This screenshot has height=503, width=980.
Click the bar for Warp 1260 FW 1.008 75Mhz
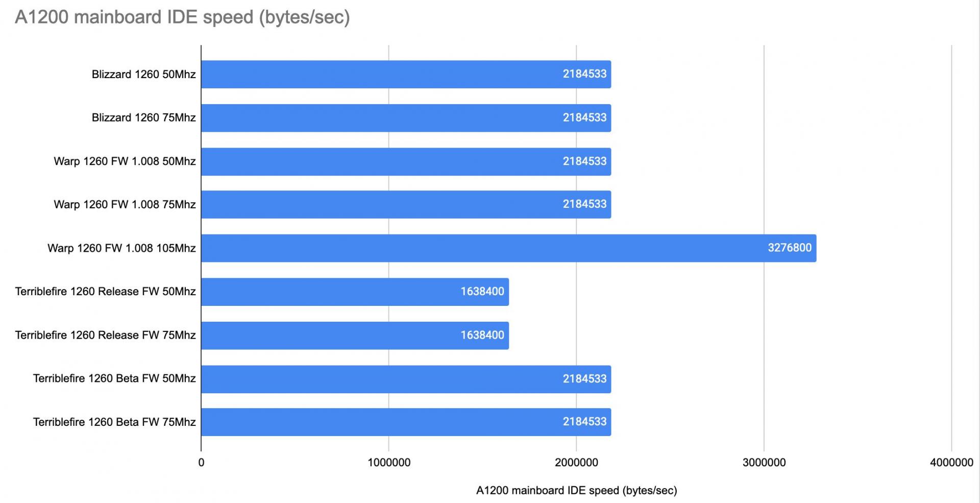(406, 204)
